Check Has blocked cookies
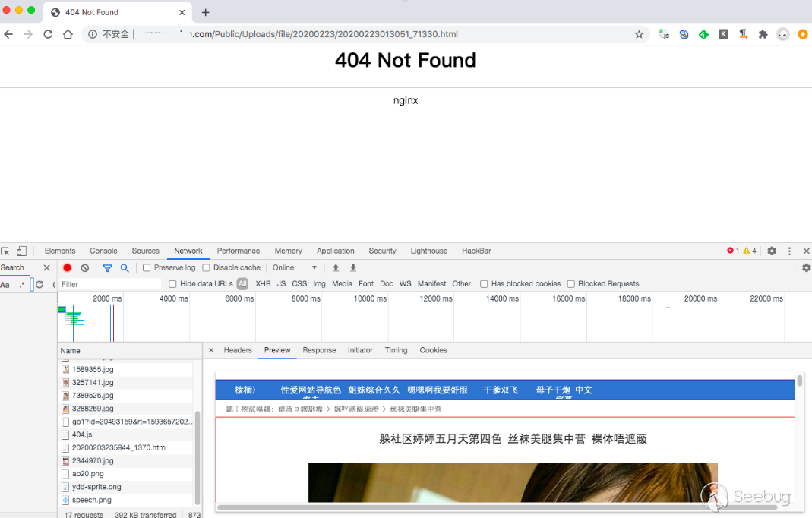This screenshot has width=812, height=518. click(x=484, y=284)
